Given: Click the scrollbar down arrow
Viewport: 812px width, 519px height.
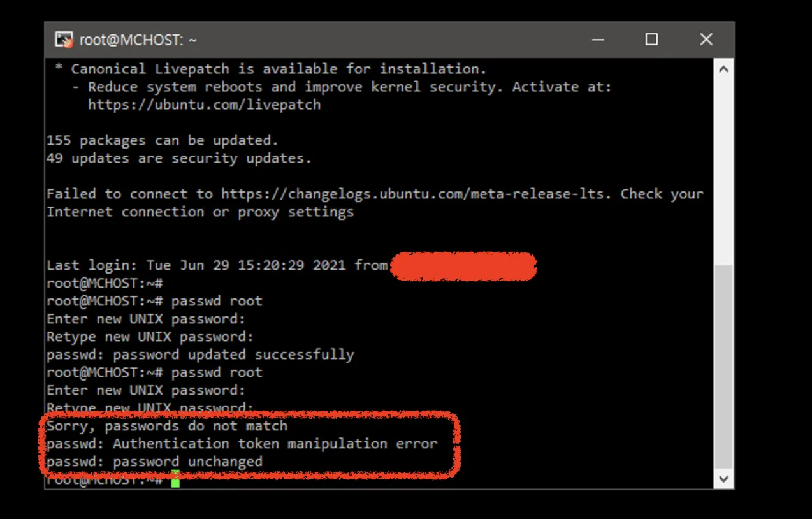Looking at the screenshot, I should point(723,478).
